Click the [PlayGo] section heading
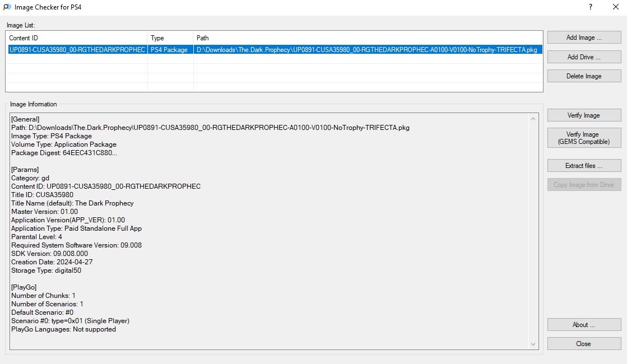Screen dimensions: 627x364 pyautogui.click(x=24, y=287)
